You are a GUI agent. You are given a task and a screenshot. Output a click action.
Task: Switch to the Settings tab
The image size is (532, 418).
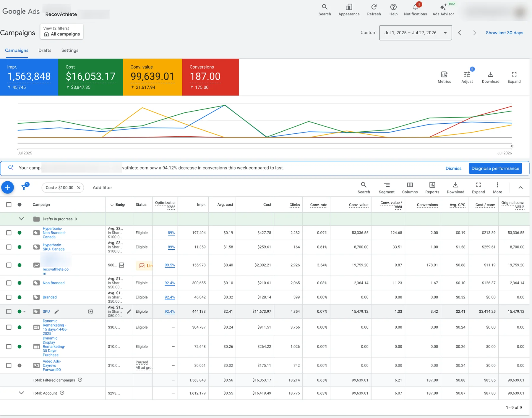pos(70,50)
